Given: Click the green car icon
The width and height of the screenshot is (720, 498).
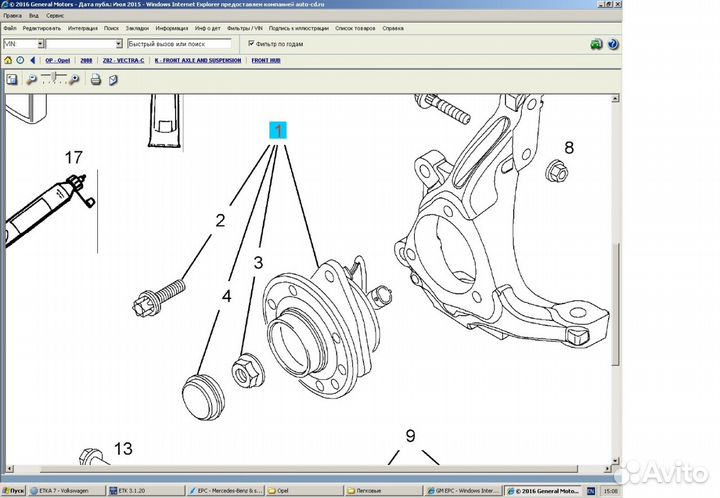Looking at the screenshot, I should [596, 44].
